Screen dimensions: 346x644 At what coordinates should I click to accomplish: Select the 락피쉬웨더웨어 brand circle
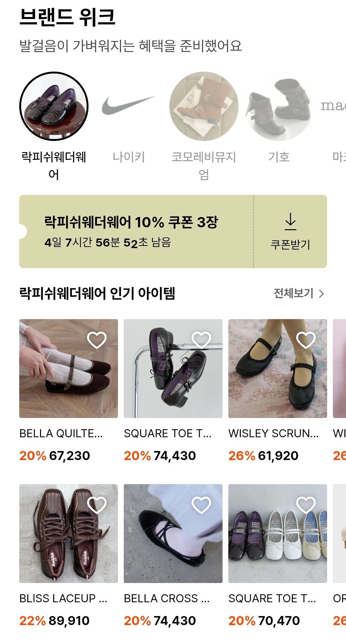point(54,106)
